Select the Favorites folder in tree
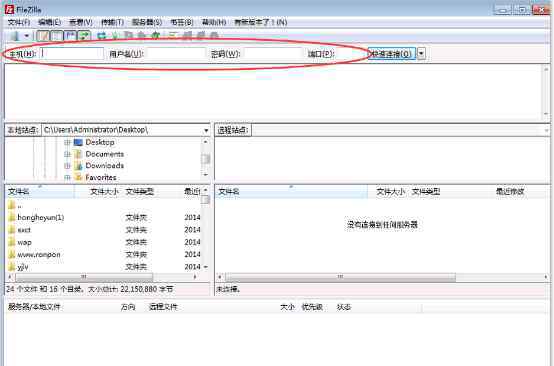Image resolution: width=554 pixels, height=366 pixels. pos(101,177)
